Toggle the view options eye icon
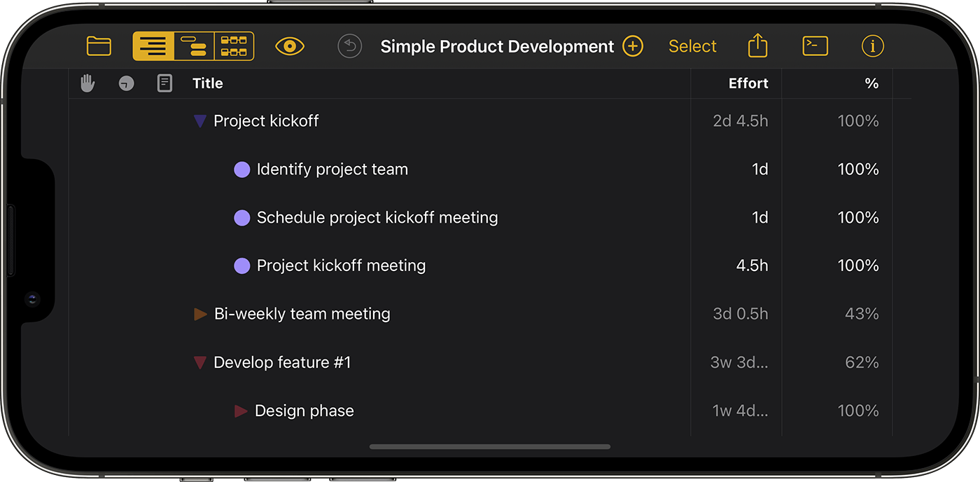The height and width of the screenshot is (482, 980). (x=290, y=46)
